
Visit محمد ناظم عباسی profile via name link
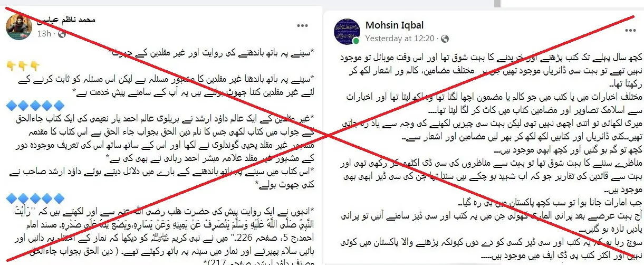67,21
